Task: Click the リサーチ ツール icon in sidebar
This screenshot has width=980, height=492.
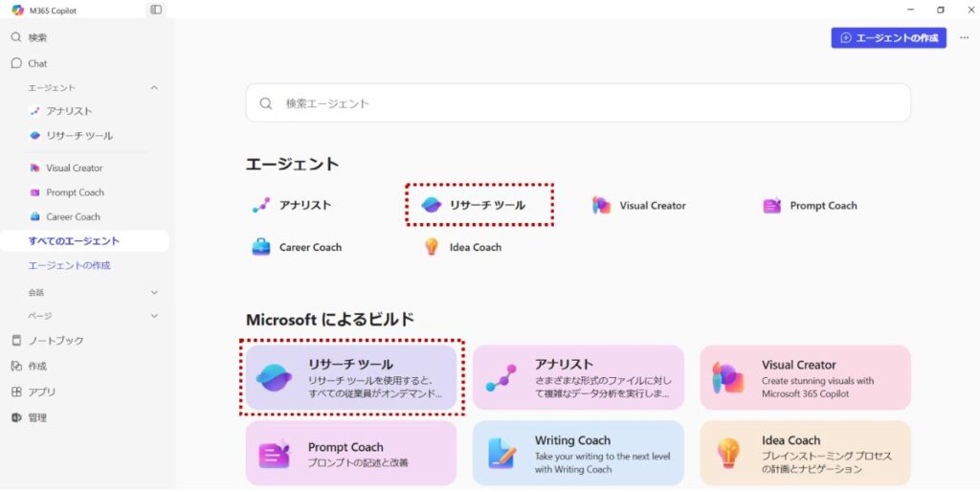Action: 35,136
